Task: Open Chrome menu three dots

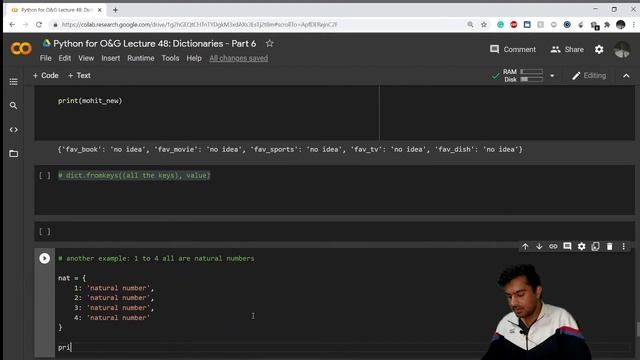Action: pos(634,24)
